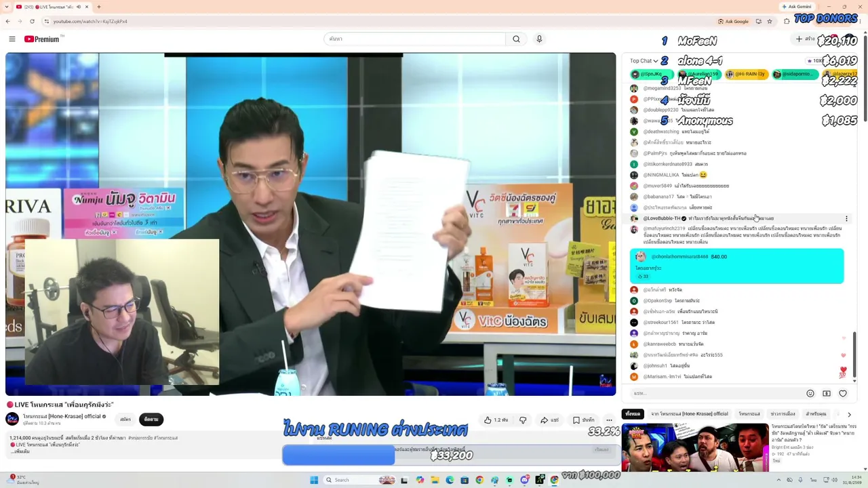Expand the video description with more
This screenshot has height=488, width=868.
[x=21, y=451]
